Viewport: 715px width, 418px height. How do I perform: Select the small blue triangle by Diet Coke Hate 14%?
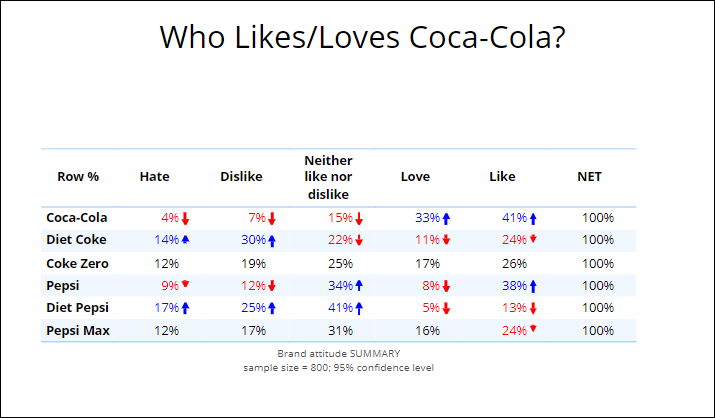[x=186, y=238]
